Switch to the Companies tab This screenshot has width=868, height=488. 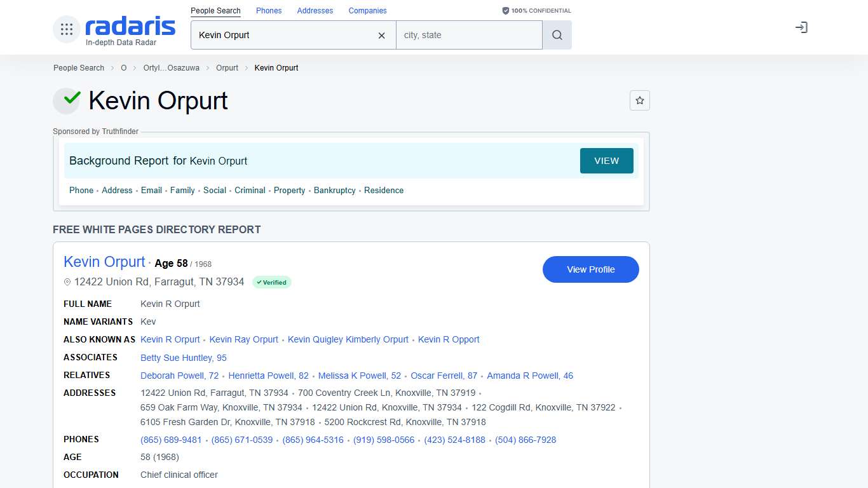coord(367,10)
